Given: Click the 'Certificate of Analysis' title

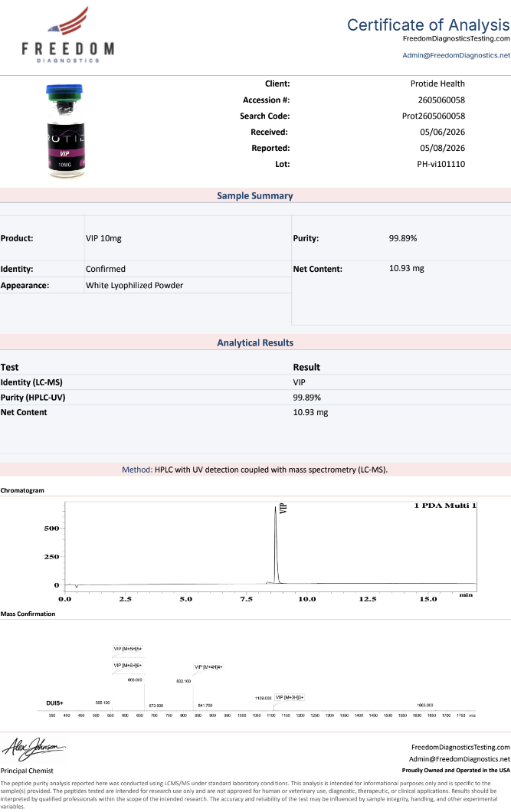Looking at the screenshot, I should (428, 25).
